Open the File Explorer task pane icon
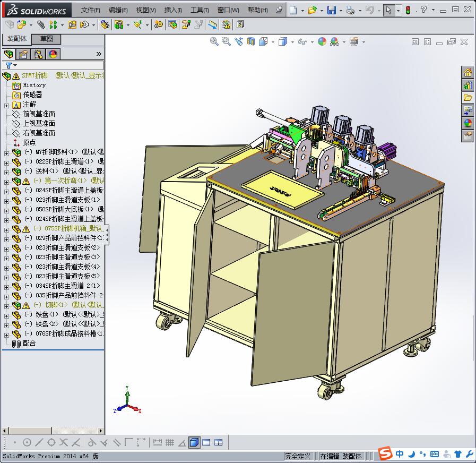 pyautogui.click(x=468, y=98)
